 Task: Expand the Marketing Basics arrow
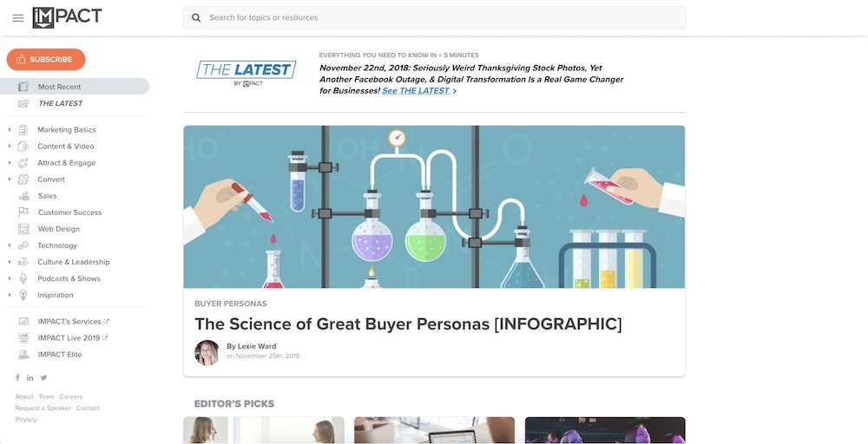[x=10, y=130]
